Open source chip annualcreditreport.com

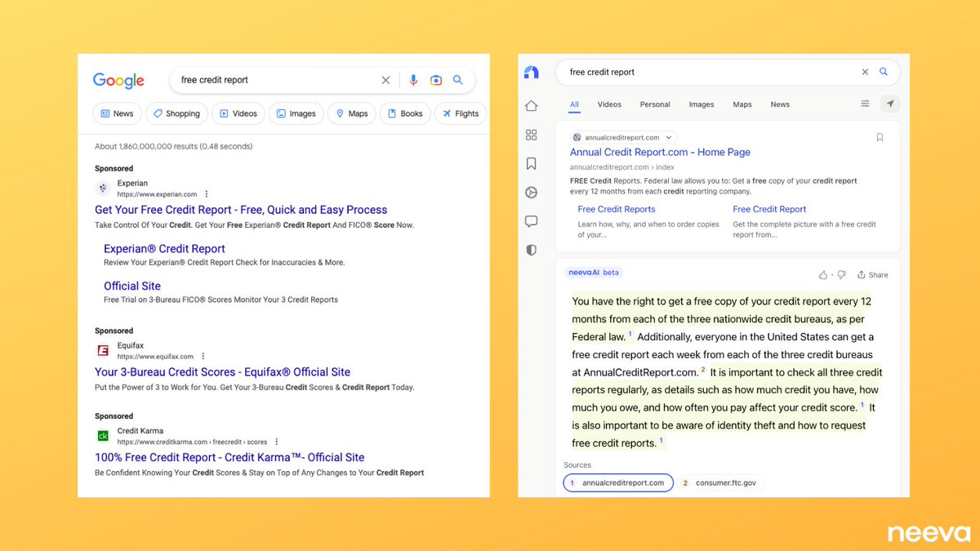(x=618, y=482)
